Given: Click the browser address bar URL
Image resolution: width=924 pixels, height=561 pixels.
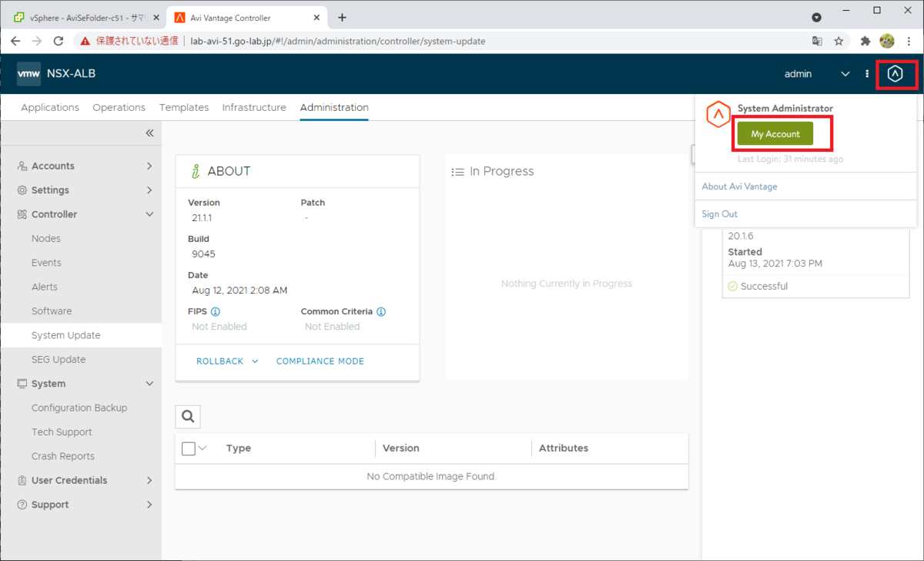Looking at the screenshot, I should pos(338,41).
